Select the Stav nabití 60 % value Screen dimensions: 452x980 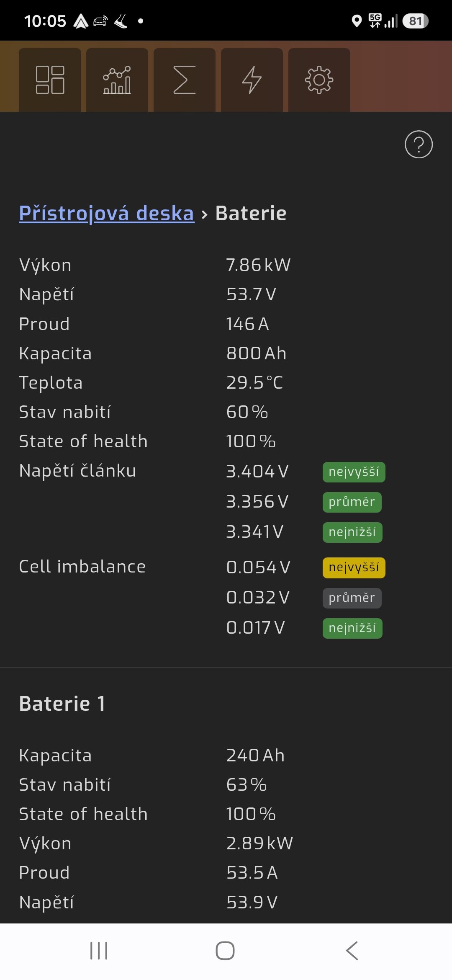click(247, 412)
